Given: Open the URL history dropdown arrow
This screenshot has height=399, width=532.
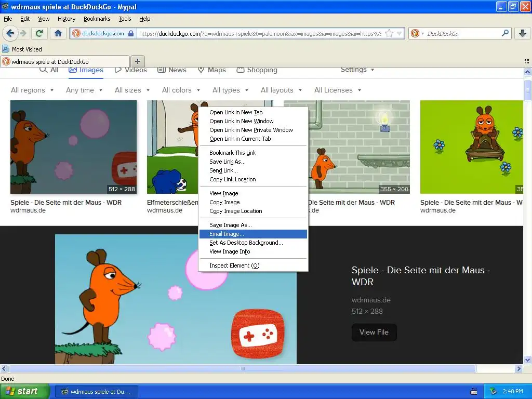Looking at the screenshot, I should [400, 33].
